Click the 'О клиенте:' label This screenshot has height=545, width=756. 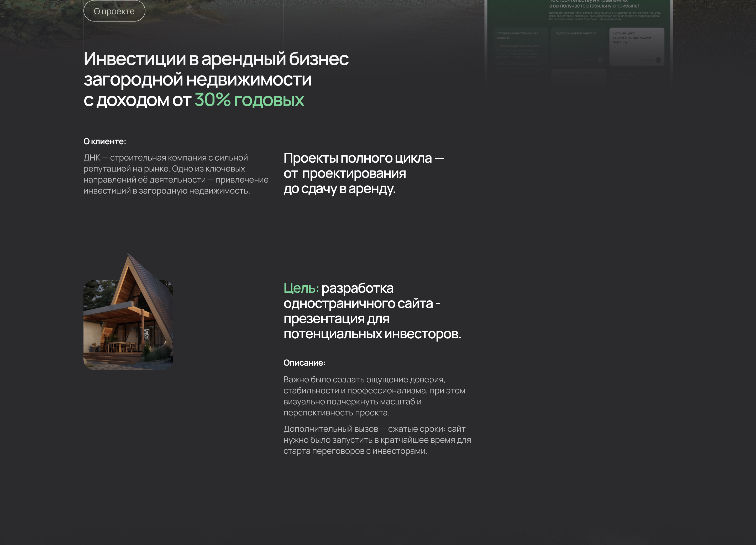tap(105, 142)
